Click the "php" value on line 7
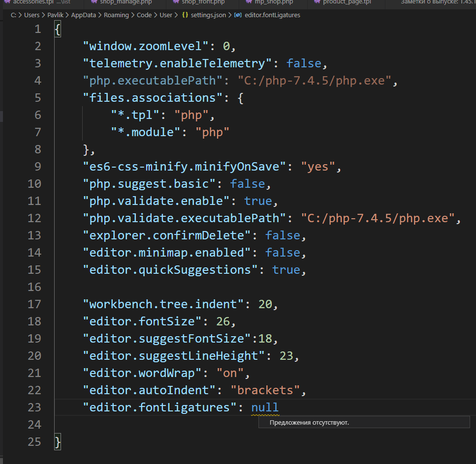 pyautogui.click(x=212, y=132)
